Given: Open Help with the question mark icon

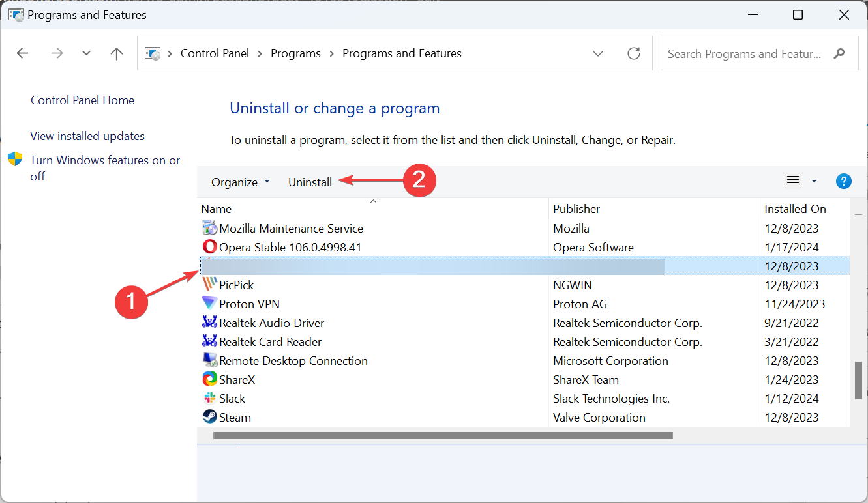Looking at the screenshot, I should click(x=844, y=182).
